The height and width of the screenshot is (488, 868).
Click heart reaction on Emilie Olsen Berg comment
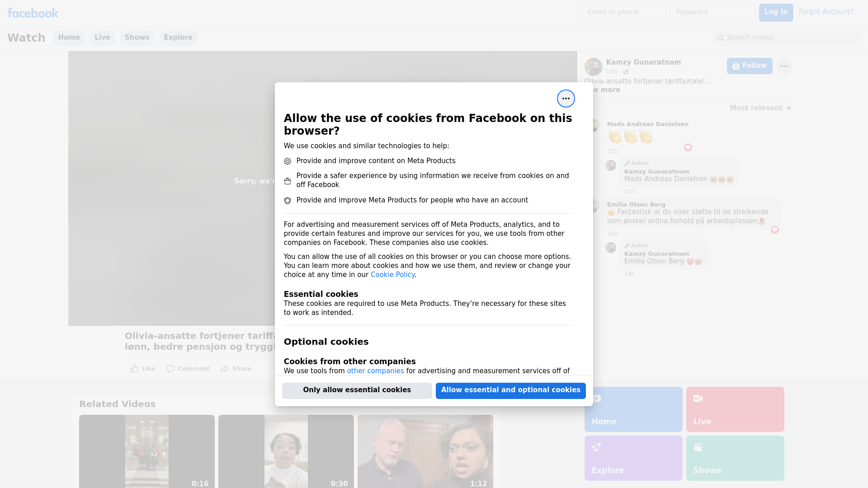[x=774, y=230]
